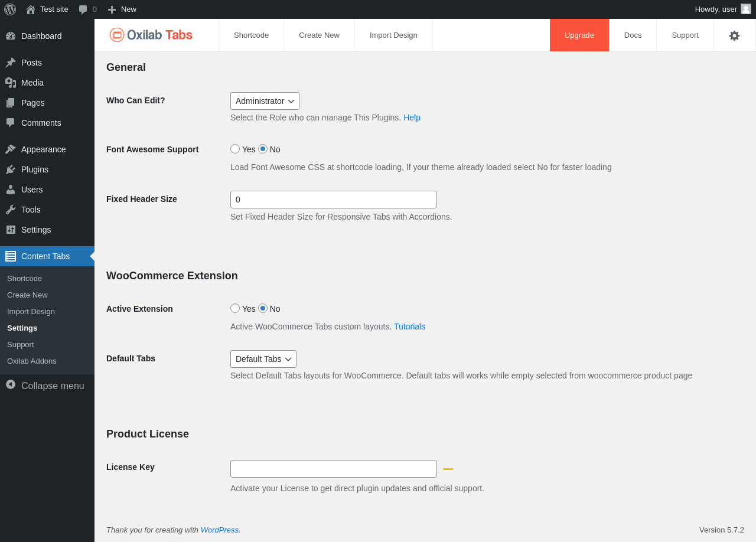Click the plus icon next to New
756x542 pixels.
click(x=112, y=9)
